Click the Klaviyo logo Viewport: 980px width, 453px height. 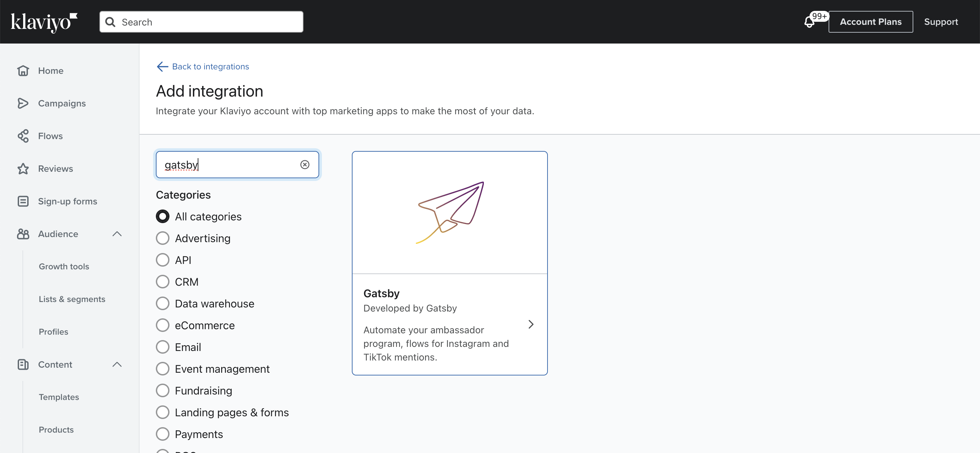point(44,22)
